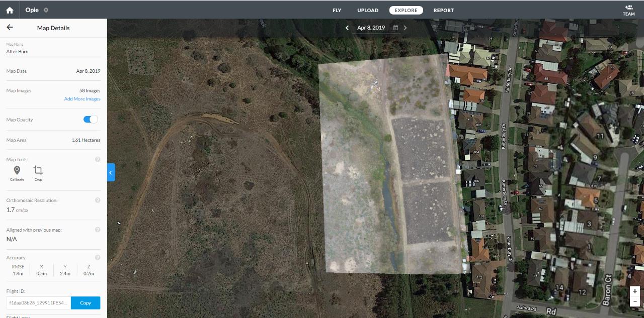Viewport: 644px width, 318px height.
Task: Zoom out on the map
Action: [635, 301]
